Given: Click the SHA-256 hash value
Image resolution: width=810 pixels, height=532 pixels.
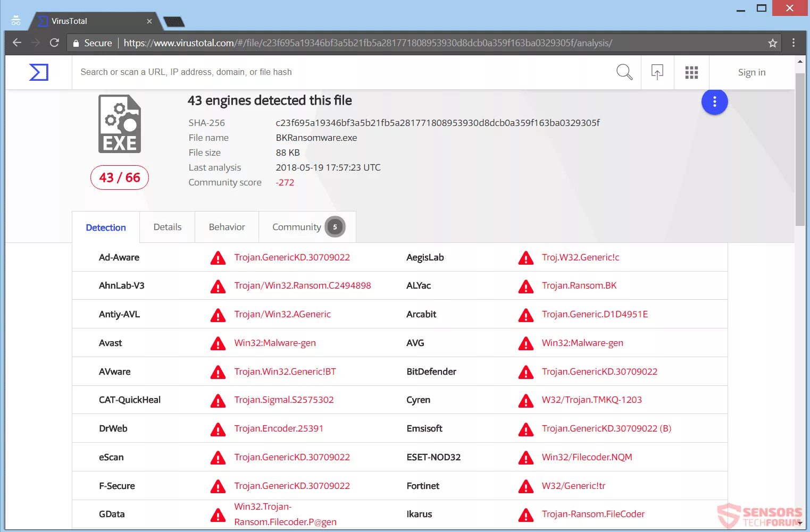Looking at the screenshot, I should coord(438,123).
